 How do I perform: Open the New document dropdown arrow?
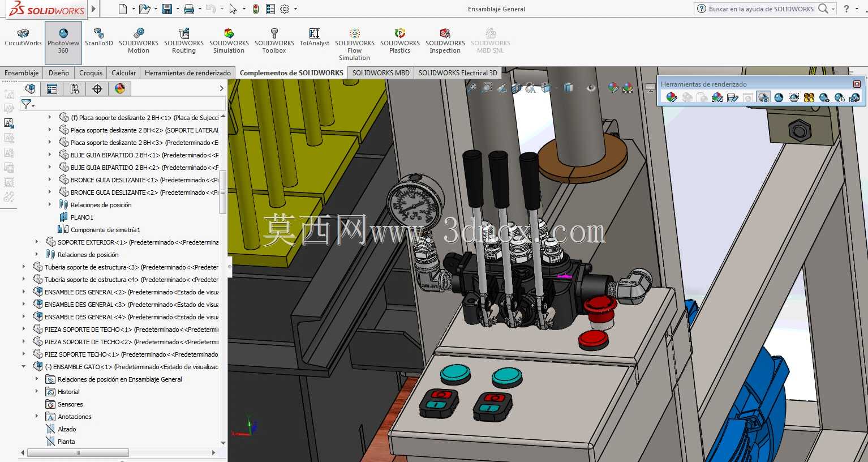pyautogui.click(x=134, y=9)
